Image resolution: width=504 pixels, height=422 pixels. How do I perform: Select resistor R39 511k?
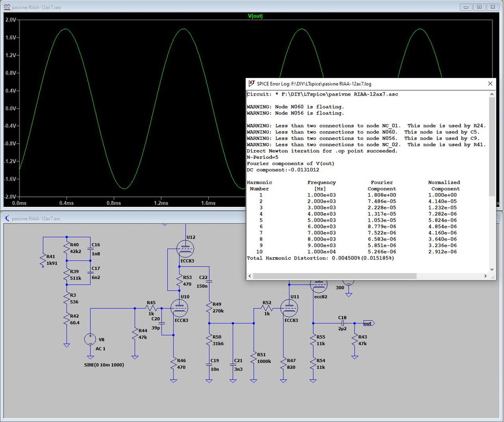click(67, 275)
